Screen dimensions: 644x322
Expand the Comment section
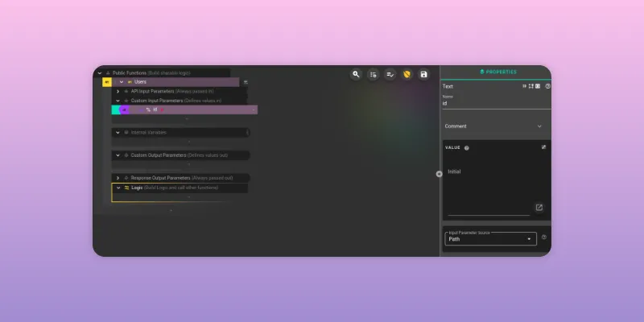(x=539, y=126)
